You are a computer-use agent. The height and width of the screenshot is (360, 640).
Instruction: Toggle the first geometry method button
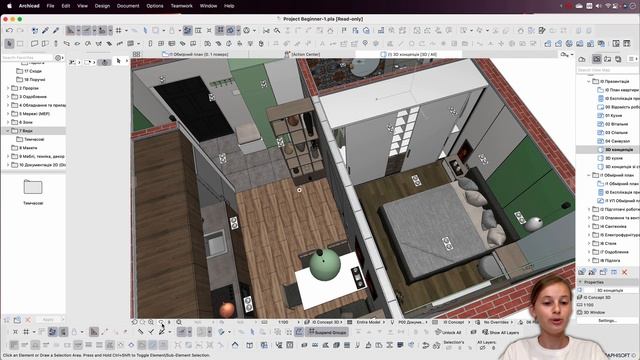(x=14, y=345)
